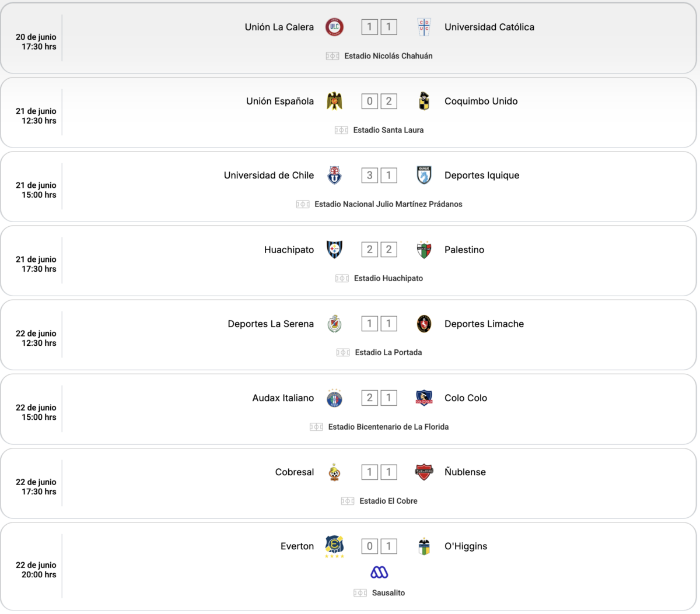
Task: Click the Unión La Calera crest
Action: [x=334, y=27]
